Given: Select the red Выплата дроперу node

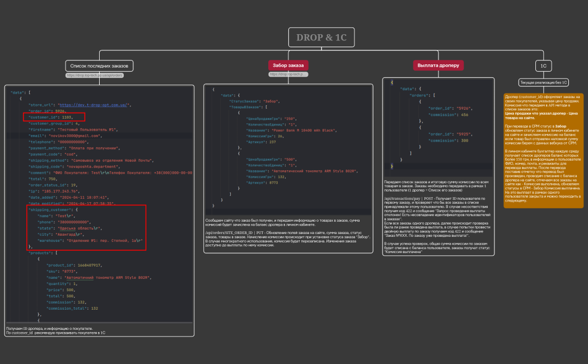Looking at the screenshot, I should (438, 66).
